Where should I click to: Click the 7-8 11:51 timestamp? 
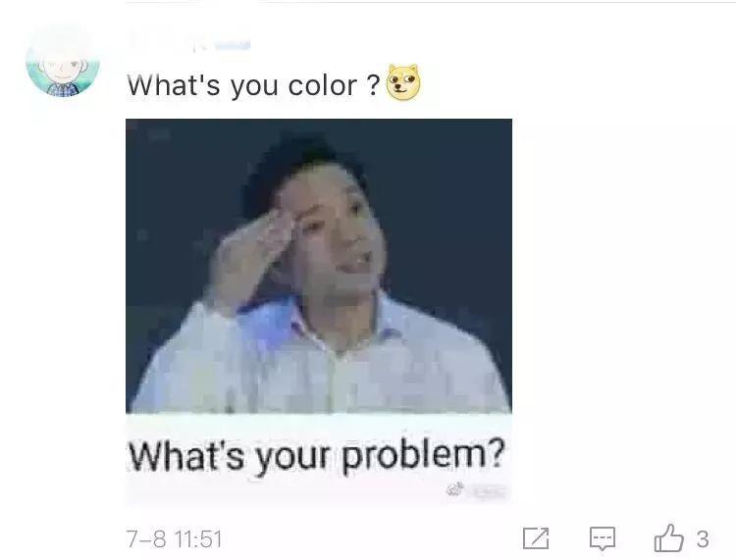(174, 539)
